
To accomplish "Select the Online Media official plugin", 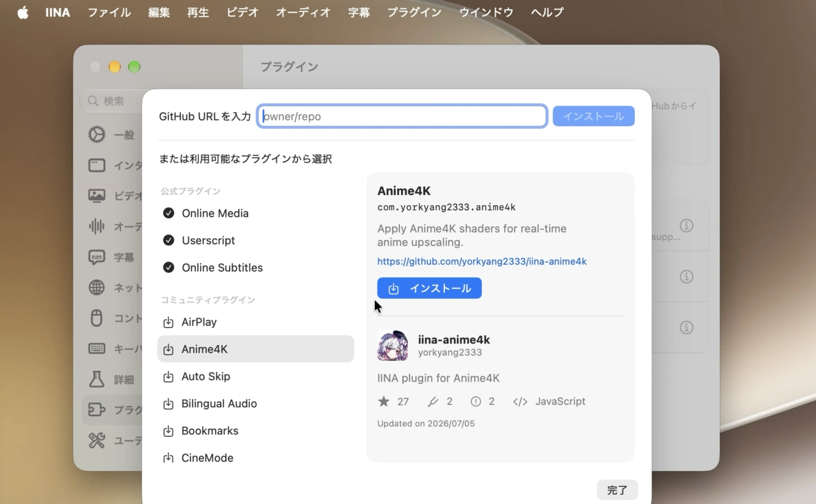I will [256, 213].
